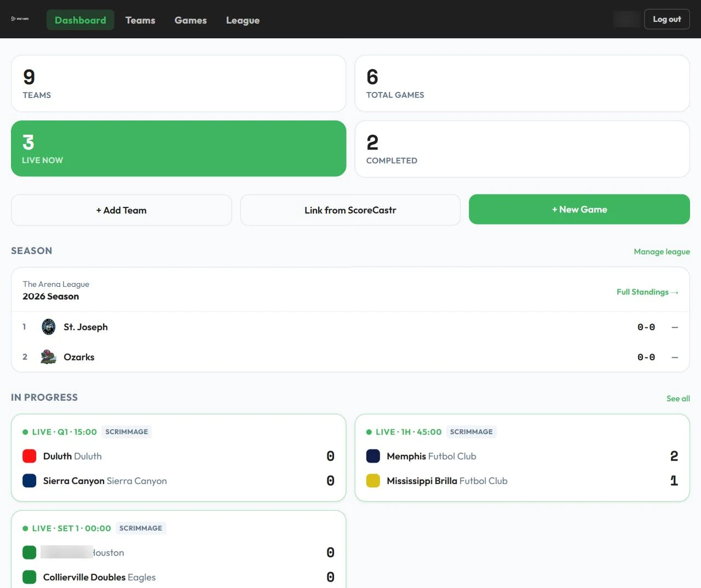Click the Ozarks team logo
Screen dimensions: 701x588
click(x=49, y=357)
